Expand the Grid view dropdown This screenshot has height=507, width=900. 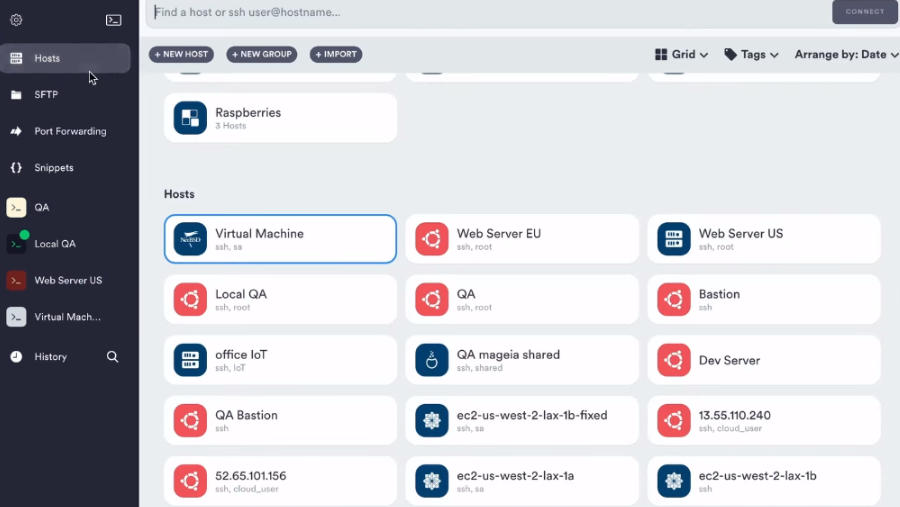pos(681,55)
